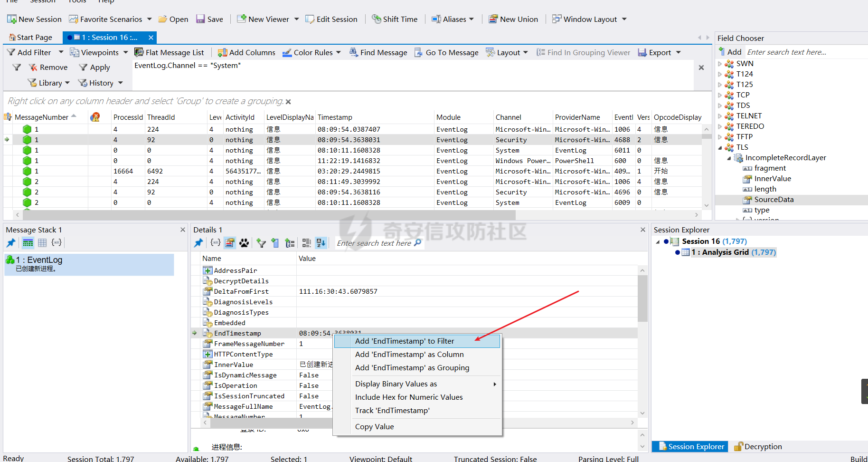Open the Color Rules dropdown

click(x=338, y=52)
